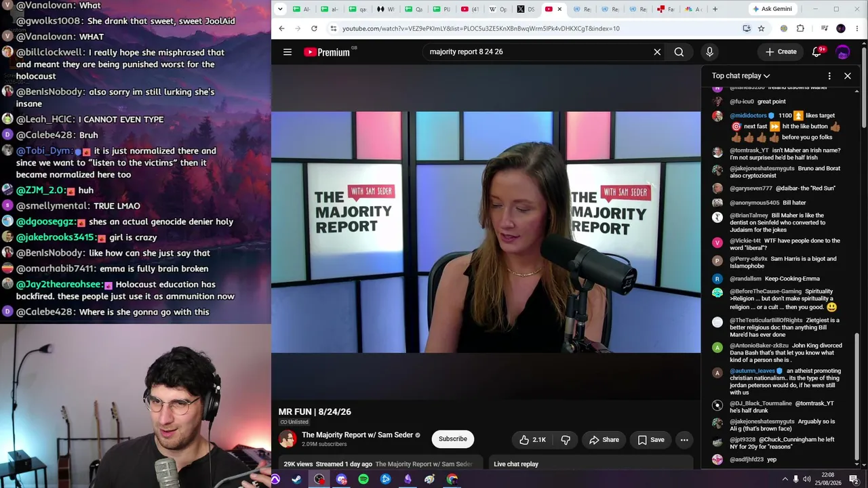Open the Chrome profile avatar
868x488 pixels.
point(841,28)
